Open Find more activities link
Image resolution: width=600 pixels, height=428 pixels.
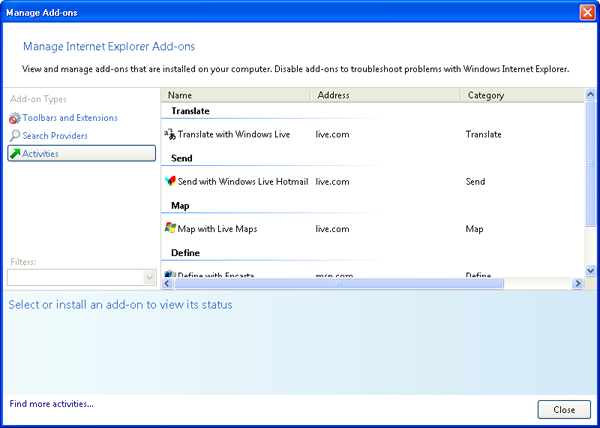click(x=52, y=404)
